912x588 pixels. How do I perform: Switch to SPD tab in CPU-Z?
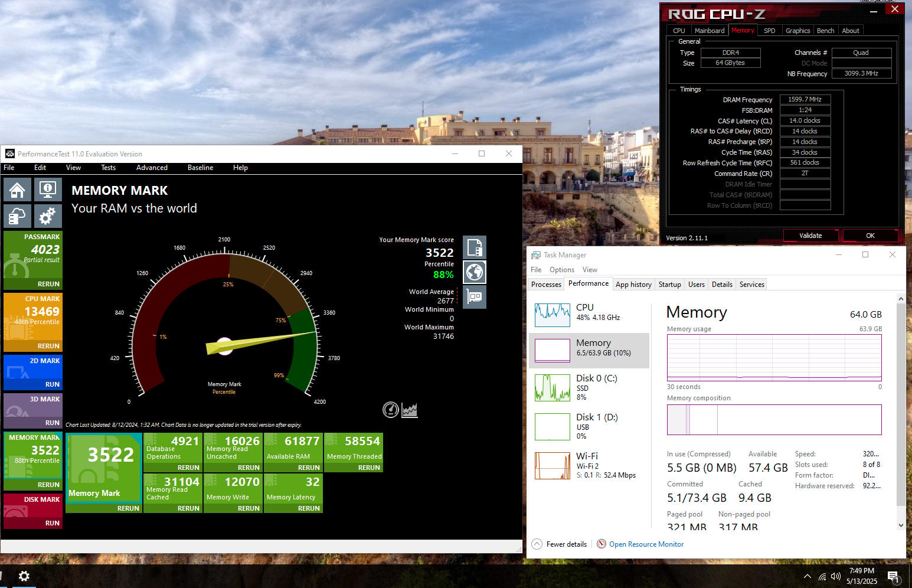[x=769, y=31]
